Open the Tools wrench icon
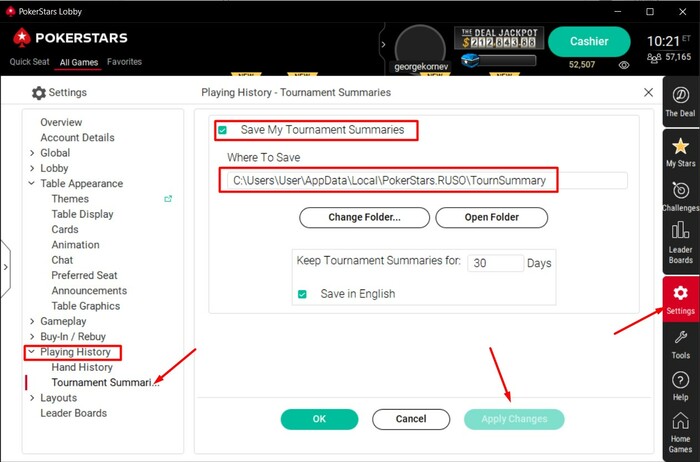The image size is (700, 462). pyautogui.click(x=680, y=344)
